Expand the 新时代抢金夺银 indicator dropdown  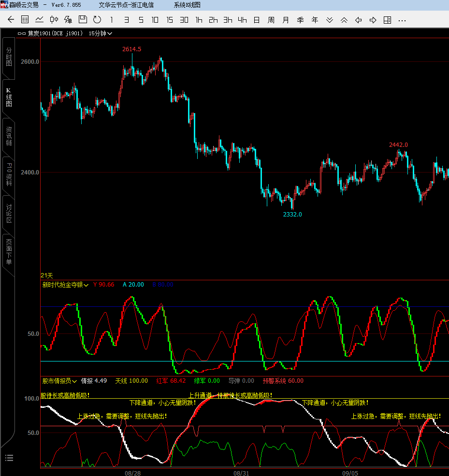[65, 285]
